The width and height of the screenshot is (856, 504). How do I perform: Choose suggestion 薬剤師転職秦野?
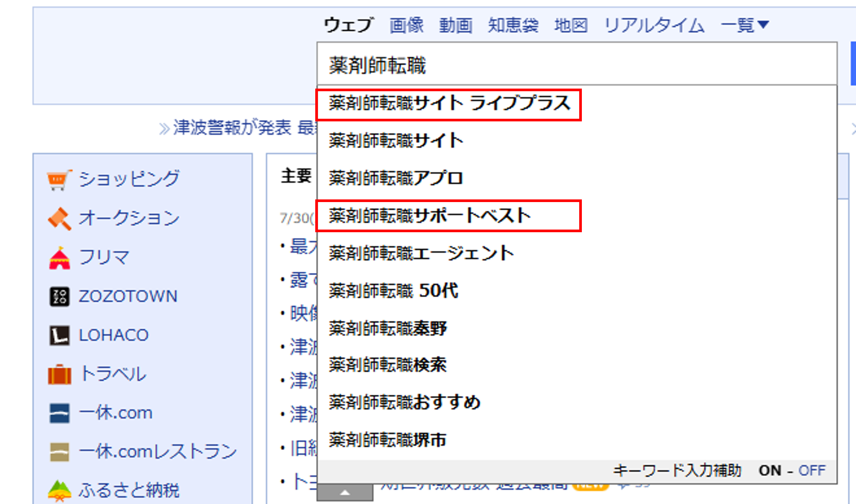tap(577, 328)
